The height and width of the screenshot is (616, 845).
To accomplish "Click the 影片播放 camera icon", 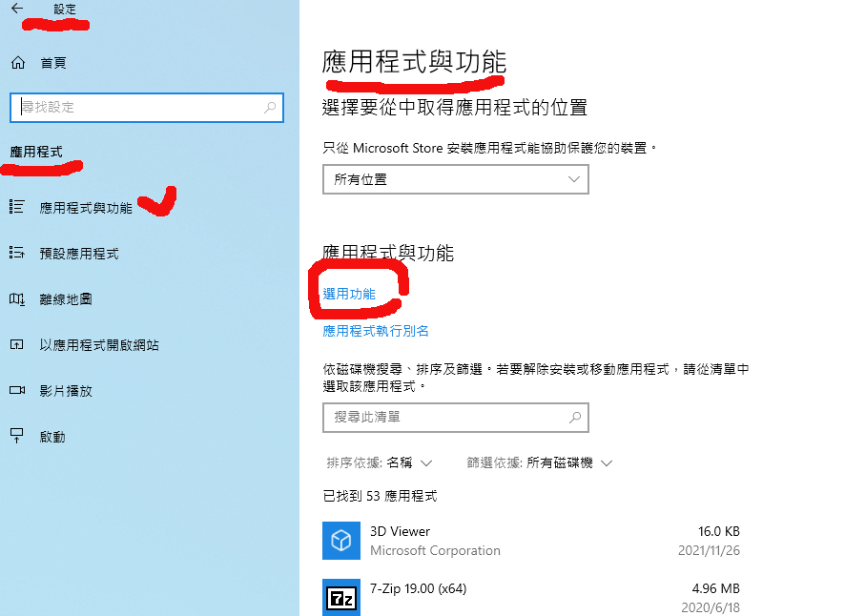I will point(17,390).
